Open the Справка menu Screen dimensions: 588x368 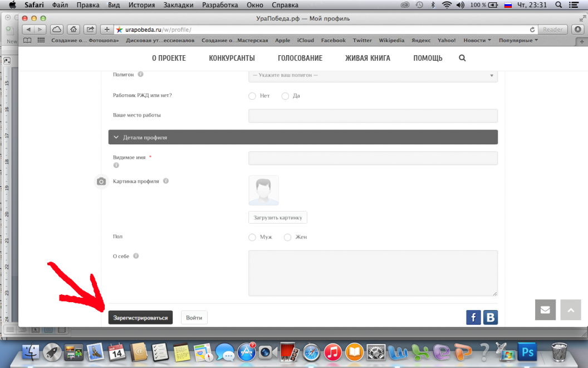(x=285, y=5)
